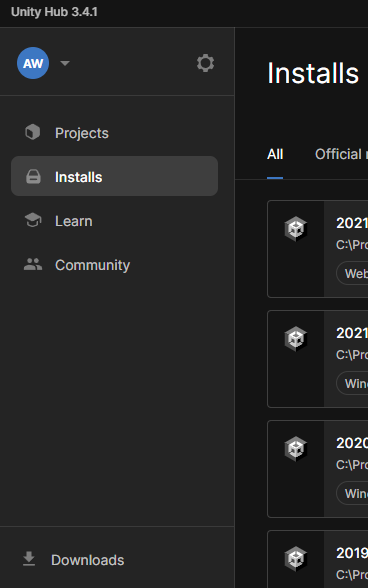Click the Installs page heading
Viewport: 368px width, 588px height.
(x=313, y=73)
